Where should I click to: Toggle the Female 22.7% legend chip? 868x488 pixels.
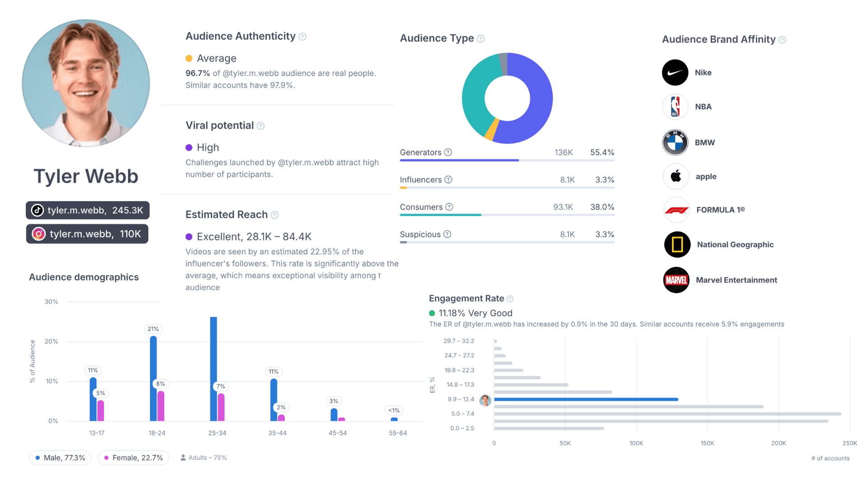click(x=133, y=458)
